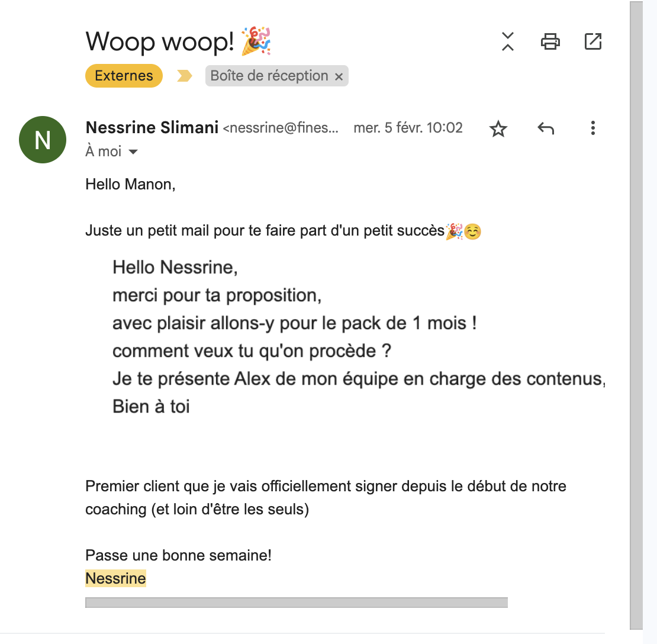Viewport: 657px width, 644px height.
Task: Click the date mer. 5 févr. 10:02
Action: click(x=408, y=127)
